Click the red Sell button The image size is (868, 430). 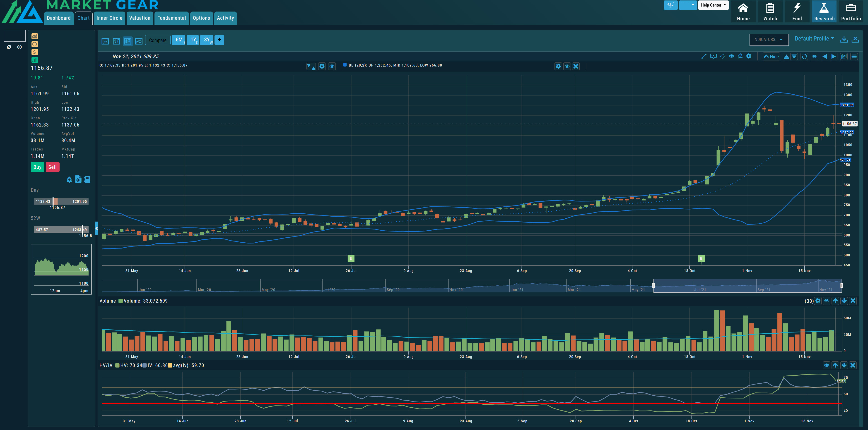tap(53, 167)
